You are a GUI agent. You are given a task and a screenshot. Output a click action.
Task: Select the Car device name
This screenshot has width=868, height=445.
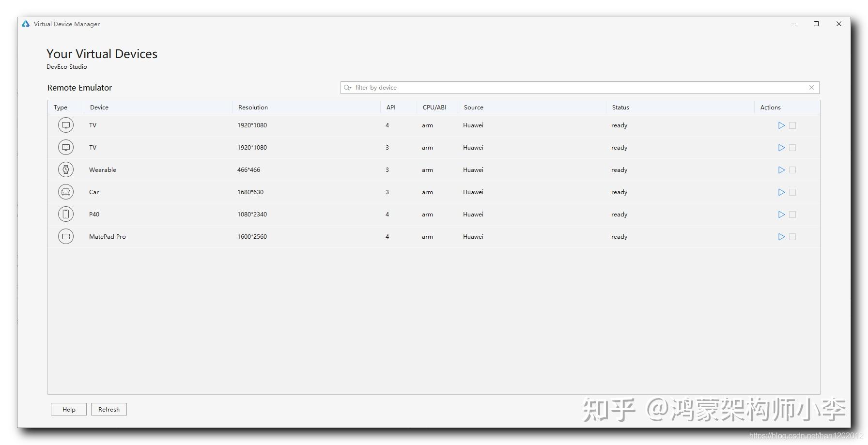(94, 192)
